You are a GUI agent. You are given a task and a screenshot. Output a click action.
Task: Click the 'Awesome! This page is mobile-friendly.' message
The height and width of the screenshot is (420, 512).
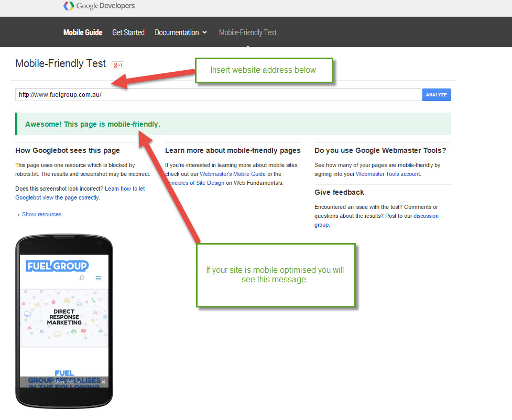click(x=93, y=124)
